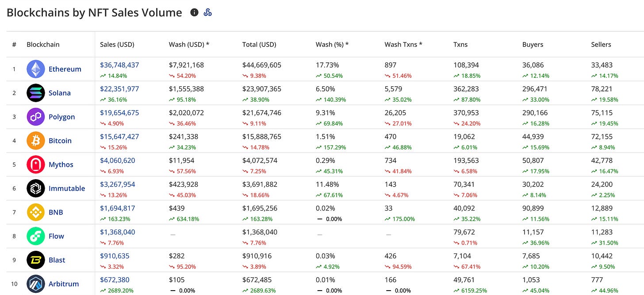Open the Flow blockchain link
Image resolution: width=644 pixels, height=295 pixels.
click(57, 236)
